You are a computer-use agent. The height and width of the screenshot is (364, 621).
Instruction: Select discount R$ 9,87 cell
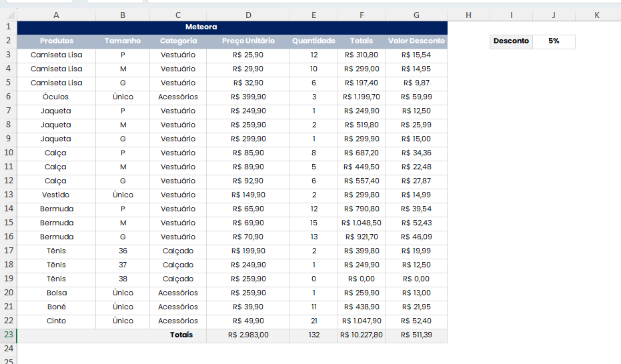click(416, 83)
